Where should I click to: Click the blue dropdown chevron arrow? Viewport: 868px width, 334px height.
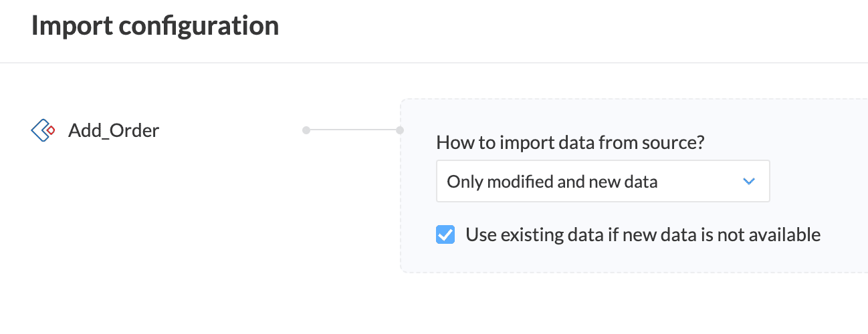click(749, 181)
